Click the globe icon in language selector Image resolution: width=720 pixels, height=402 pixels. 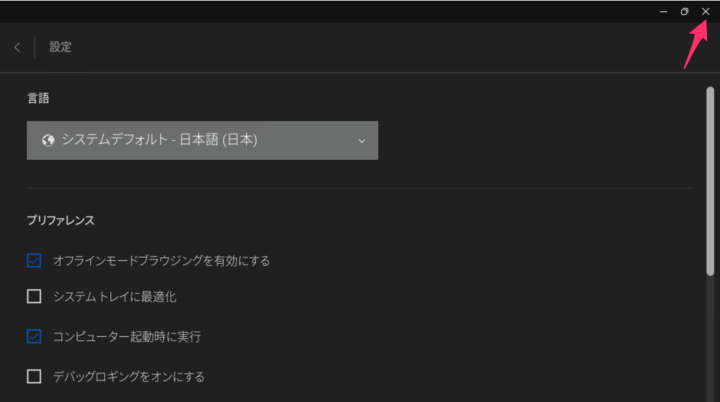[x=48, y=140]
